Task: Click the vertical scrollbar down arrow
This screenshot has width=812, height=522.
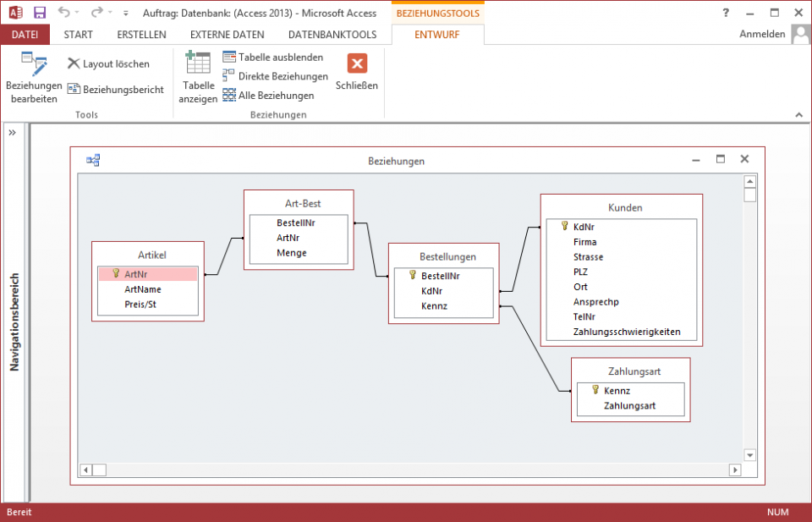Action: pos(749,455)
